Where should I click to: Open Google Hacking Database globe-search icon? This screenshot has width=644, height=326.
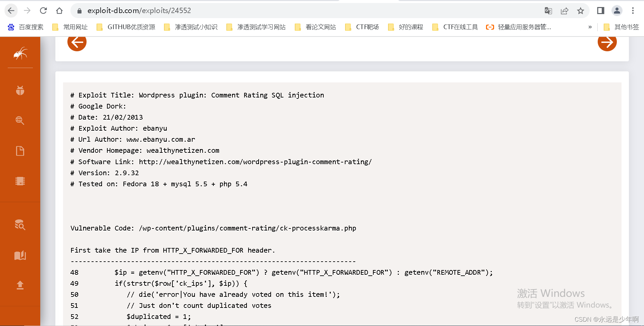[20, 121]
